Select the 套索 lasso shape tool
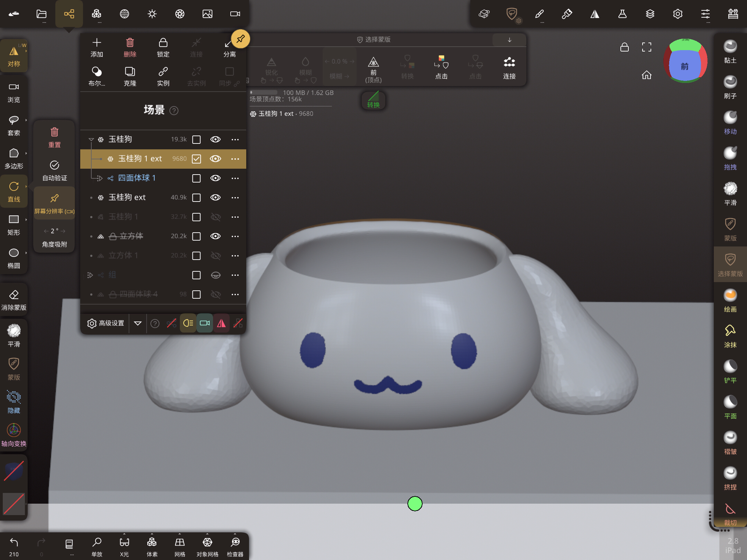747x560 pixels. 13,125
